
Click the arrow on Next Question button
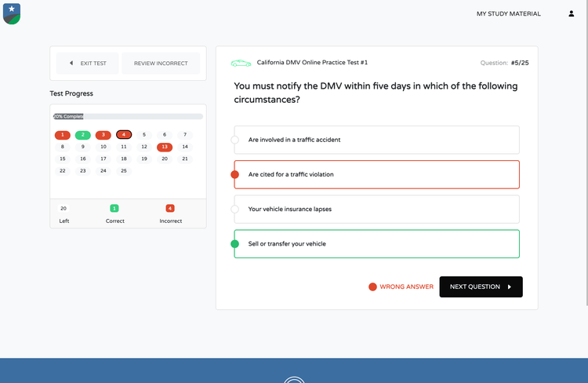coord(510,287)
